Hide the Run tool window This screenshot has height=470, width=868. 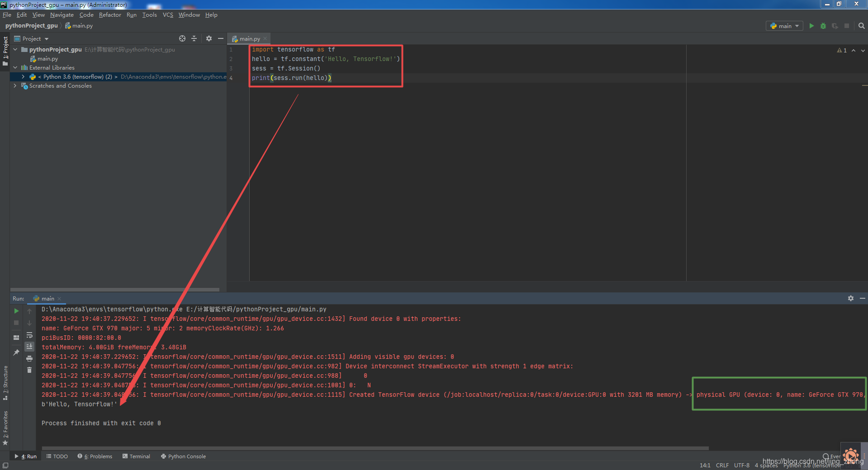coord(863,299)
